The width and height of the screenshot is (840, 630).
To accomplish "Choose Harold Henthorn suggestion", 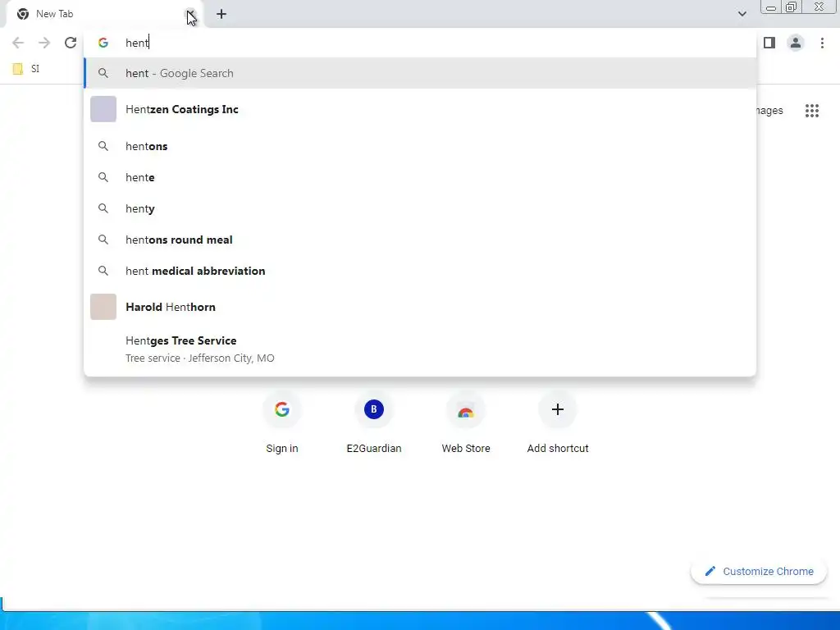I will [x=420, y=307].
